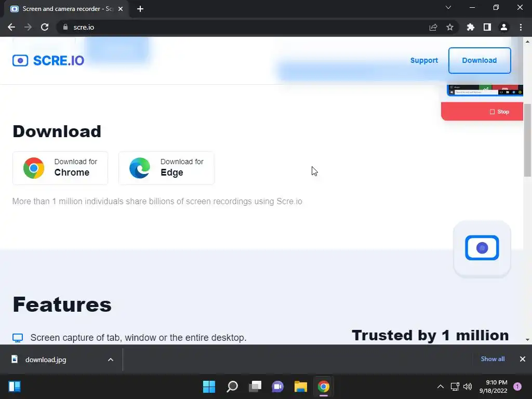
Task: Click the Chrome icon on taskbar
Action: coord(324,387)
